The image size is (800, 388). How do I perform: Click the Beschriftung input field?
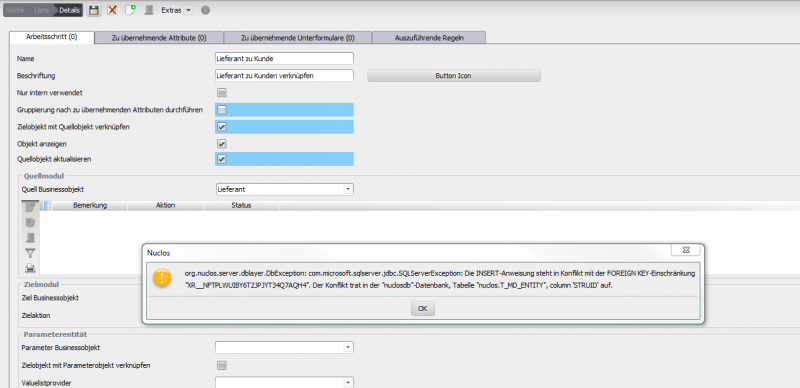pyautogui.click(x=284, y=76)
